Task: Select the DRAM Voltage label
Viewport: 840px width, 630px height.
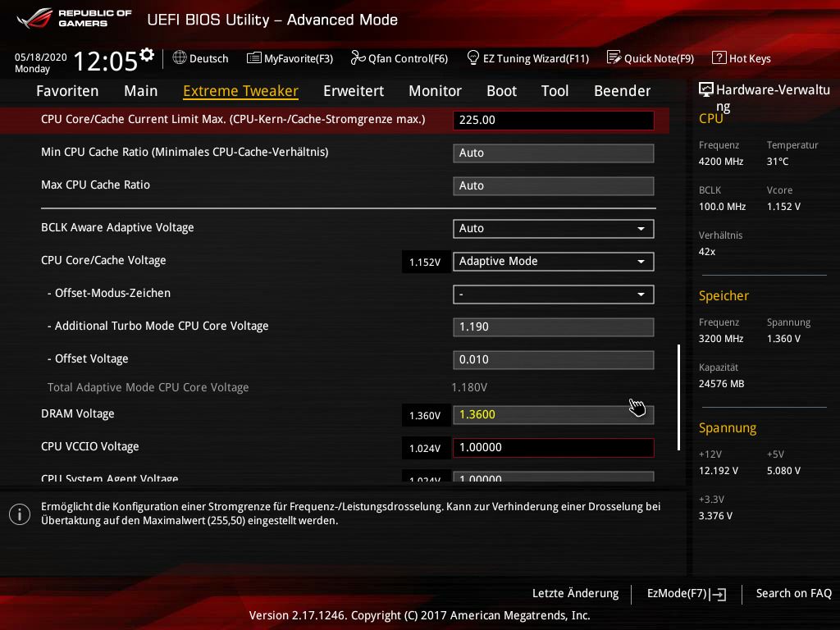Action: pyautogui.click(x=78, y=413)
